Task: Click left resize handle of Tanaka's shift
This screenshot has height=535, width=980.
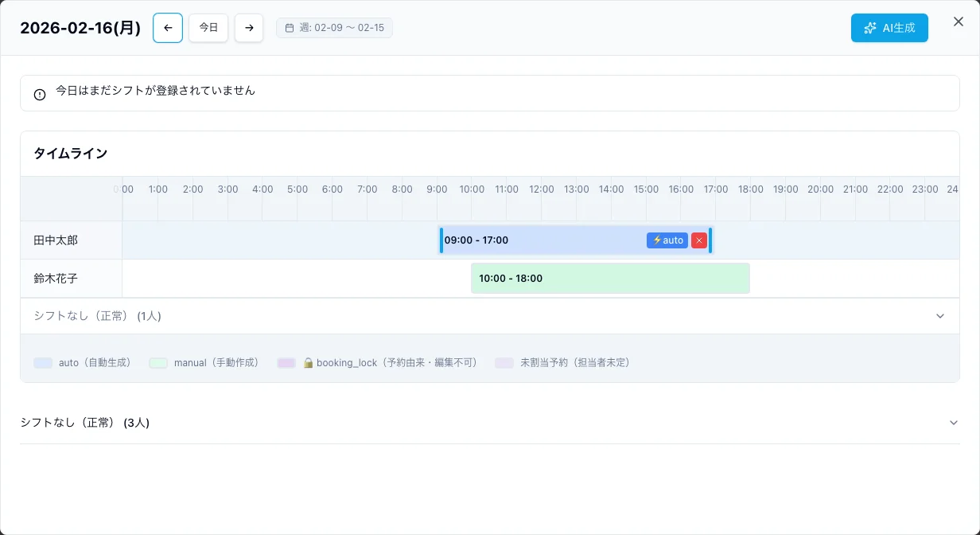Action: tap(441, 240)
